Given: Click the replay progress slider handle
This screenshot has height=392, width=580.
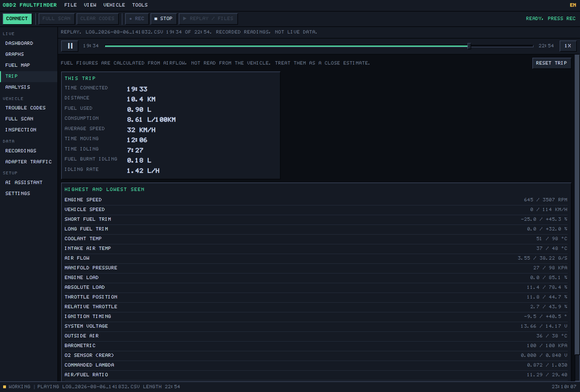Looking at the screenshot, I should tap(469, 46).
